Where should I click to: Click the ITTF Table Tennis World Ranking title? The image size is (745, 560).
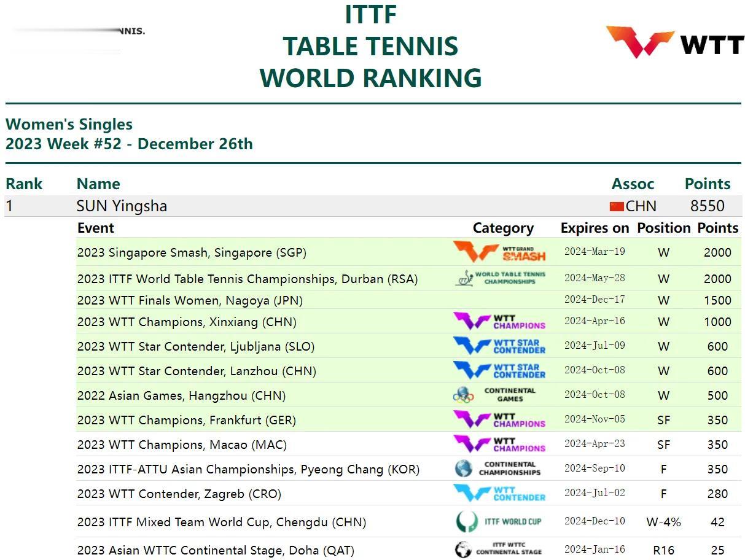click(x=370, y=46)
